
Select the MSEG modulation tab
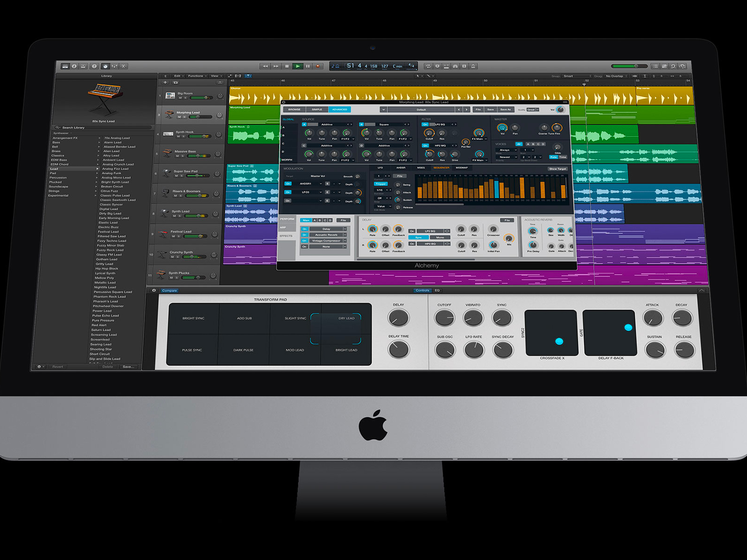pos(421,168)
